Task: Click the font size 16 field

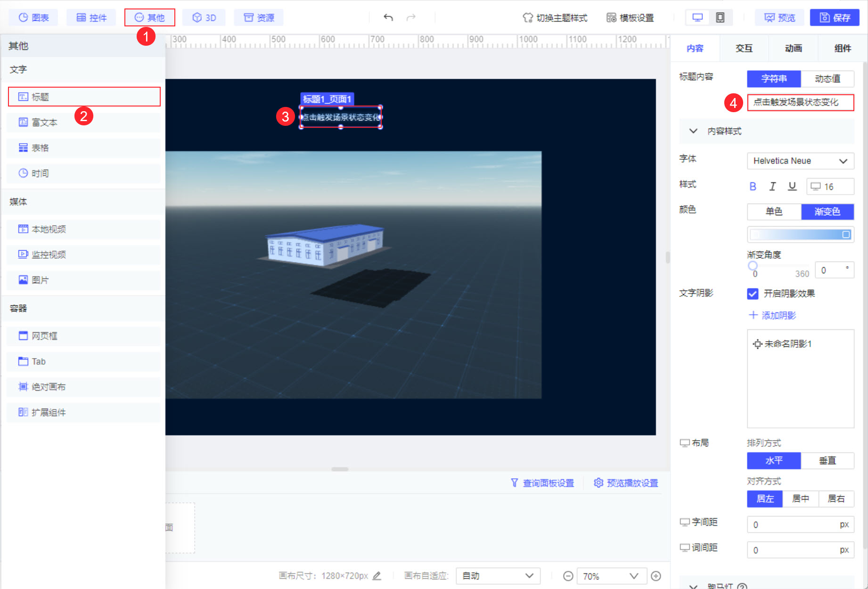Action: [x=830, y=187]
